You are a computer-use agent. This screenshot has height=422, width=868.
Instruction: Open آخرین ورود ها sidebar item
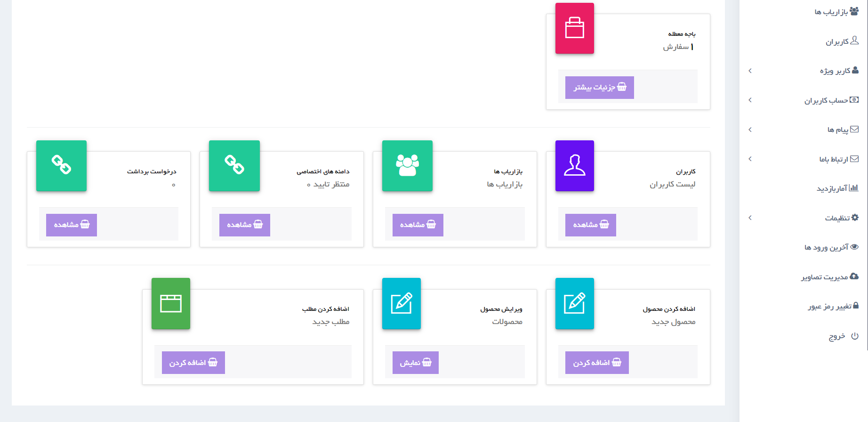831,247
